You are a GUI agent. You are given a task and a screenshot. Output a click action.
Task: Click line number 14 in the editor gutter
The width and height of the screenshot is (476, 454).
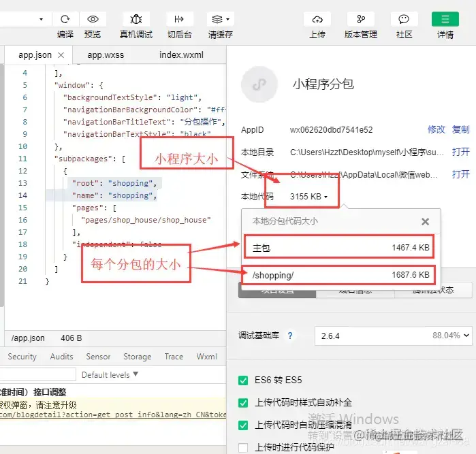[x=22, y=195]
